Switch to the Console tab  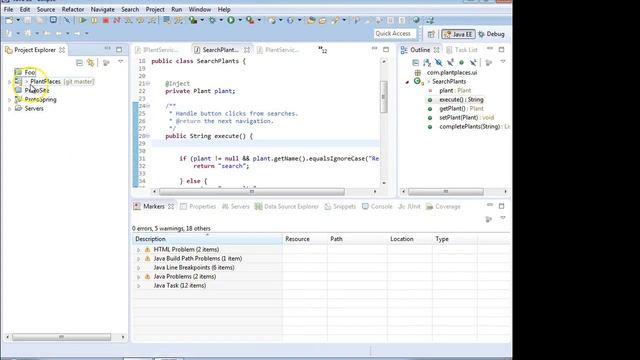coord(377,207)
